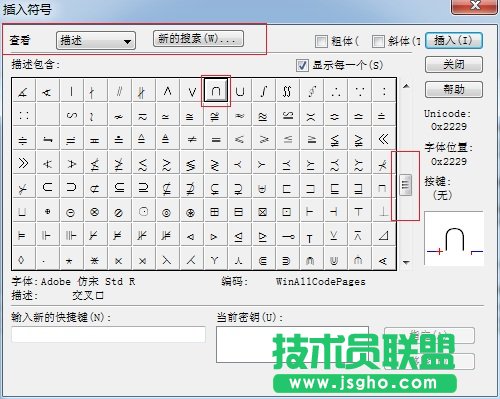
Task: Select the down tack ⊤ symbol
Action: click(360, 211)
